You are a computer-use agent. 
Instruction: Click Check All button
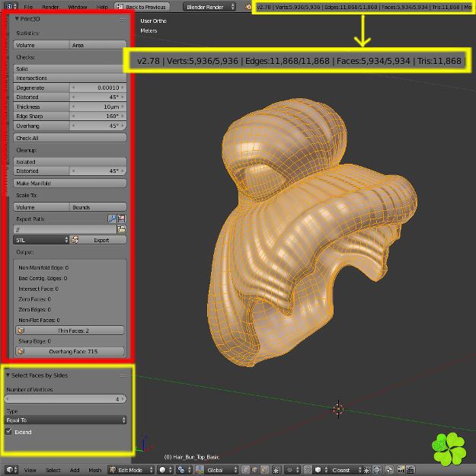click(70, 138)
